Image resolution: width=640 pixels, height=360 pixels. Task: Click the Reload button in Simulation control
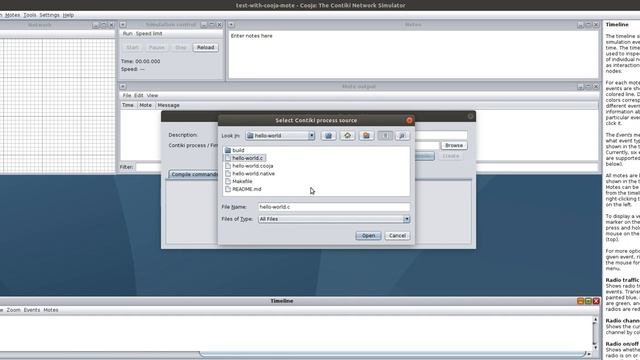click(x=205, y=47)
